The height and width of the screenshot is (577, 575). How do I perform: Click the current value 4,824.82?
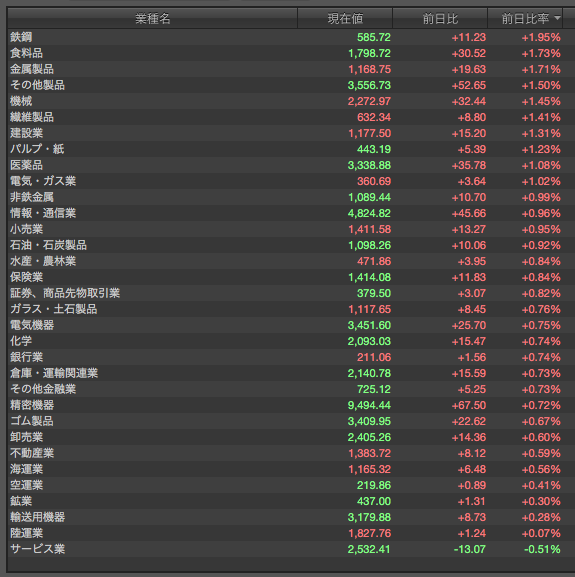(x=369, y=213)
